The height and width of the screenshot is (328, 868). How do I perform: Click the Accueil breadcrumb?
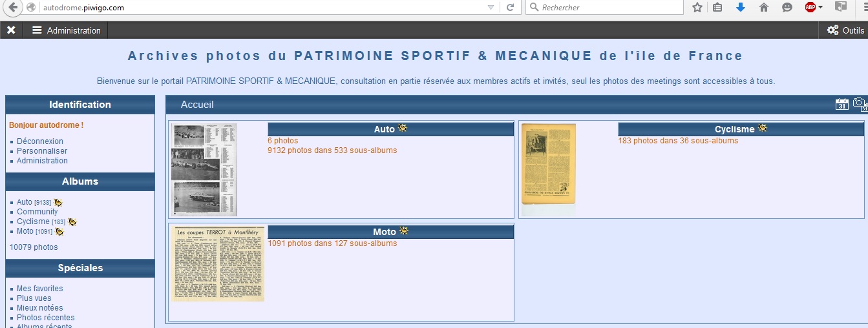[x=197, y=105]
